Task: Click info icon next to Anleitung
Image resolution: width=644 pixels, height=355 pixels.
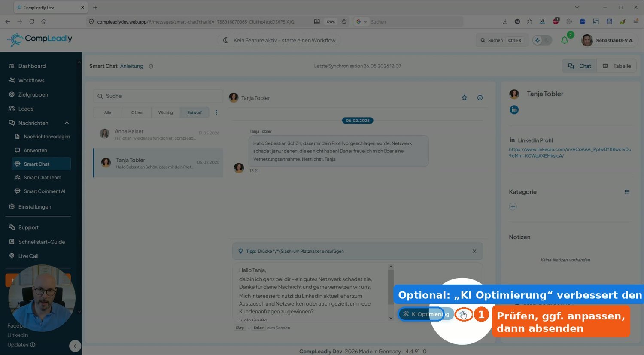Action: pyautogui.click(x=151, y=66)
